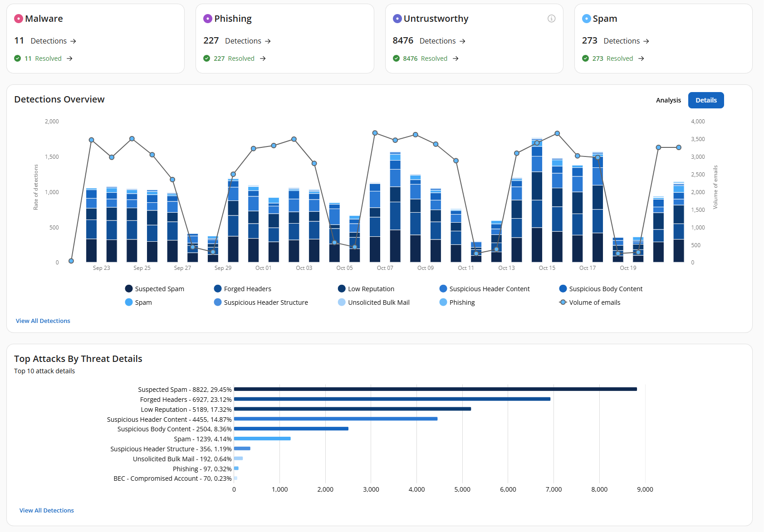Click the arrow beside 8476 Resolved
Screen dimensions: 764x532
456,58
